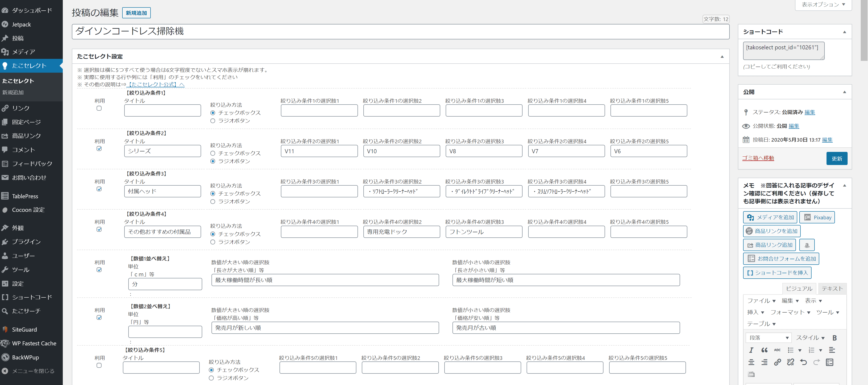Screen dimensions: 868x385
Task: Open the フォーマット editor menu
Action: pos(790,312)
